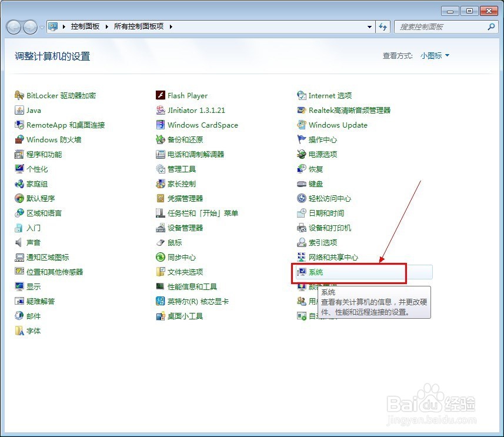Open recent pages dropdown beside forward button
The height and width of the screenshot is (437, 504).
click(x=42, y=27)
